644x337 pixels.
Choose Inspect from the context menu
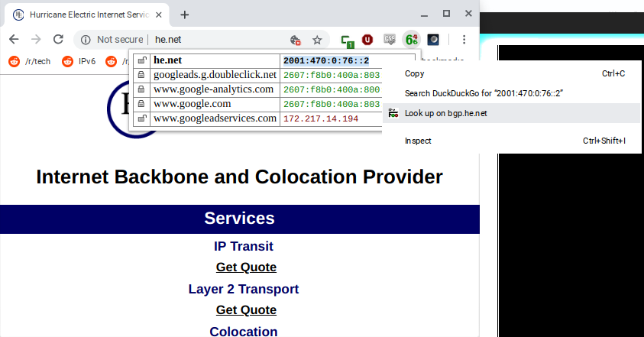tap(512, 141)
